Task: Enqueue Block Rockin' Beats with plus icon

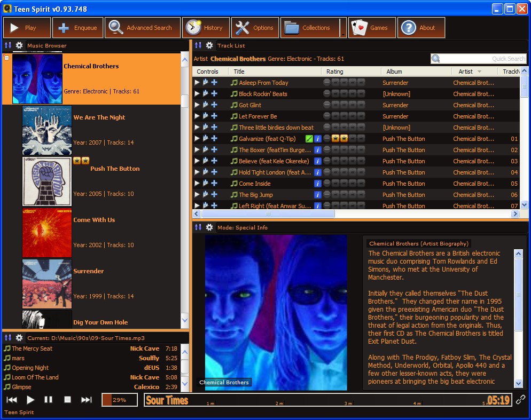Action: [214, 93]
